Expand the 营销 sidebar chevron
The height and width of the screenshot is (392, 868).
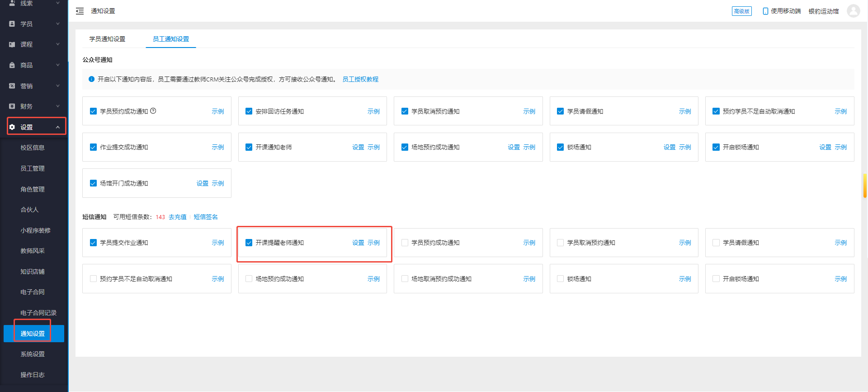point(58,86)
